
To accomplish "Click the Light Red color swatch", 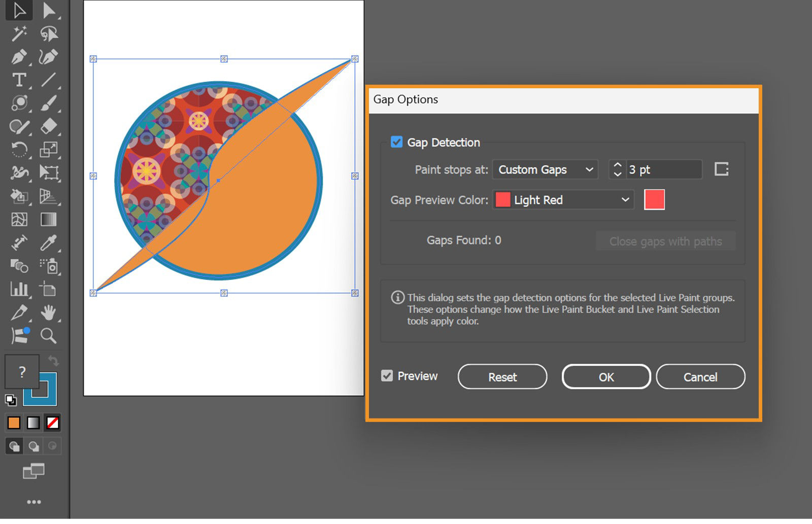I will point(655,200).
